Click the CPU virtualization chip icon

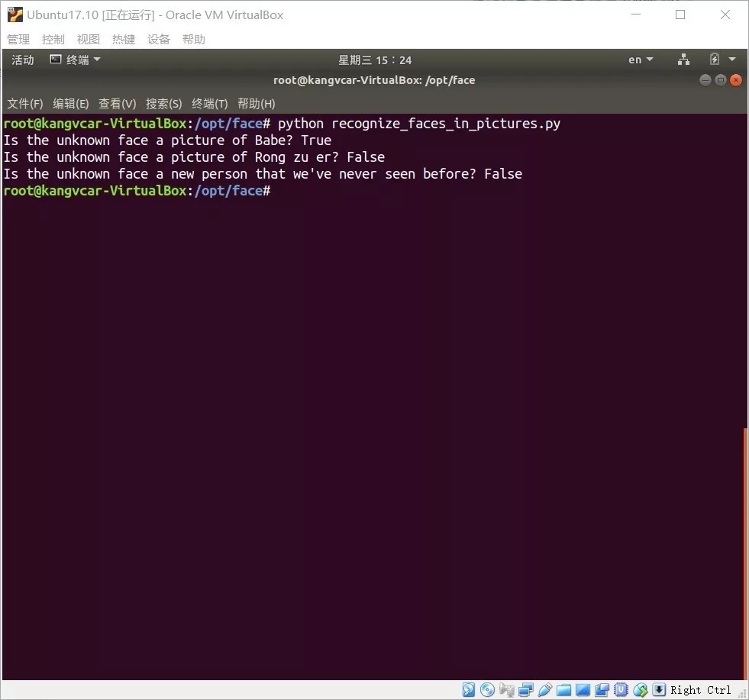click(x=621, y=689)
